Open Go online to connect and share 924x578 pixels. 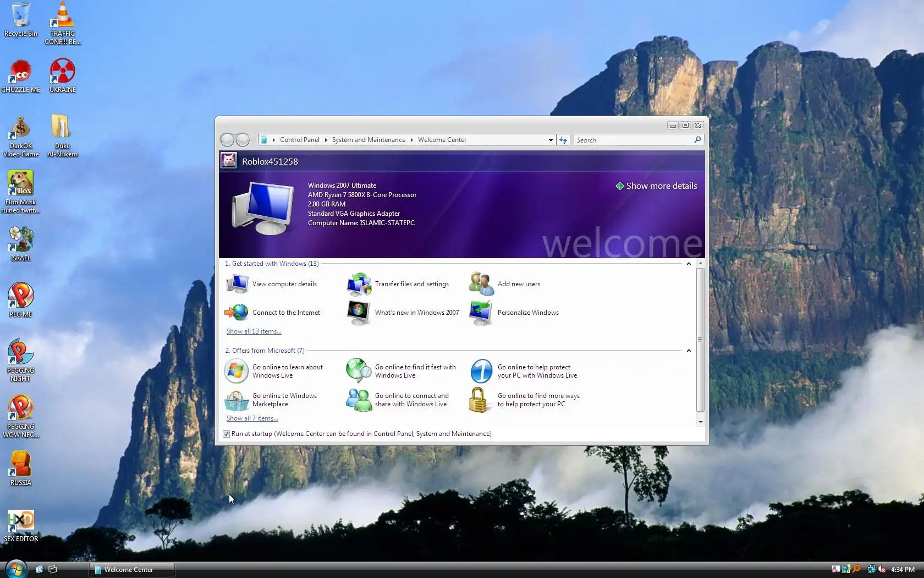[398, 400]
